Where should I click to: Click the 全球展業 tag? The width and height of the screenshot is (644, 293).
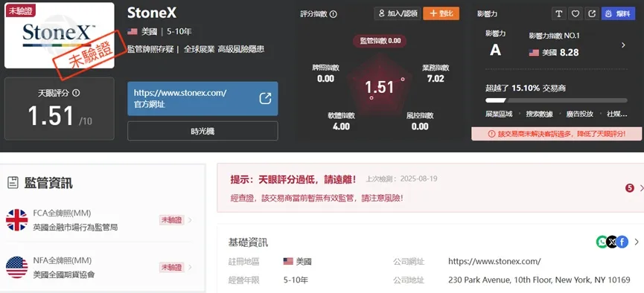(200, 50)
